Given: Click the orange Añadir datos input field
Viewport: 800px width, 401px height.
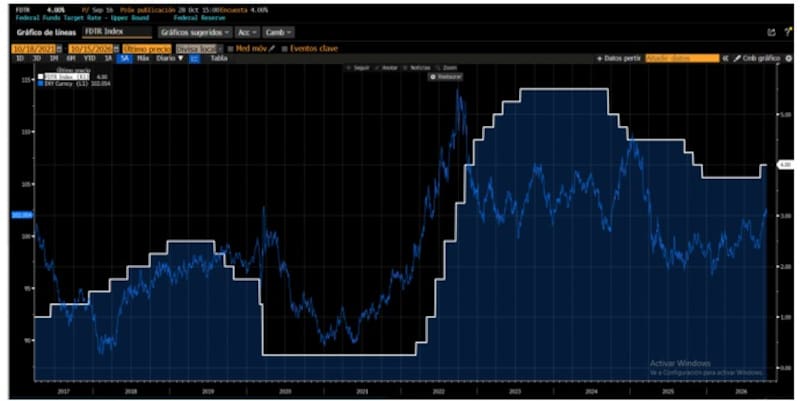Looking at the screenshot, I should [x=682, y=59].
